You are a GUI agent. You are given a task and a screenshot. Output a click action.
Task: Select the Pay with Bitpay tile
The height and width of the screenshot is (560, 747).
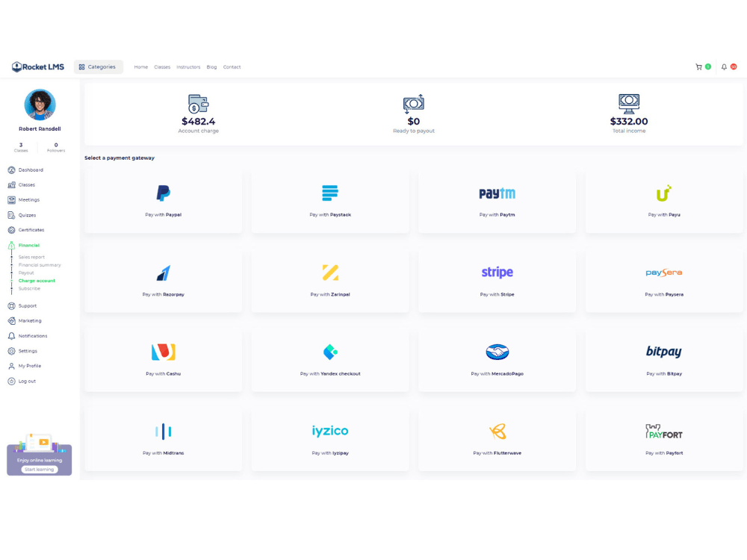point(663,352)
